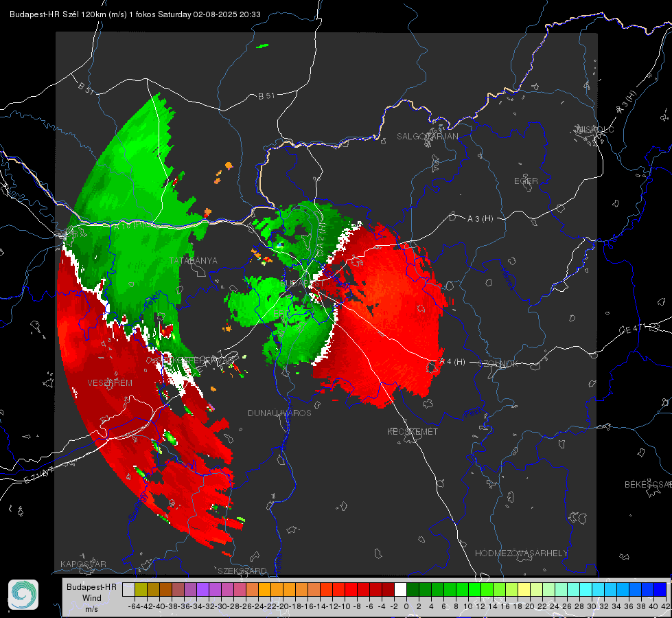Click the blue 'Pest' county label
This screenshot has width=672, height=618.
tap(472, 413)
